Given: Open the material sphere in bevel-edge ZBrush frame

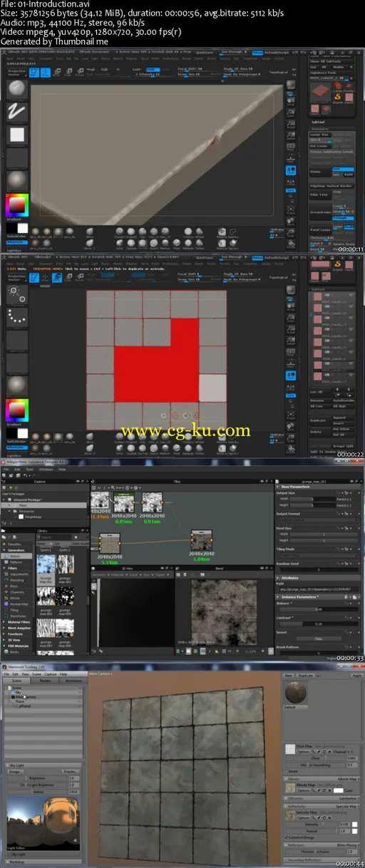Looking at the screenshot, I should pos(17,180).
